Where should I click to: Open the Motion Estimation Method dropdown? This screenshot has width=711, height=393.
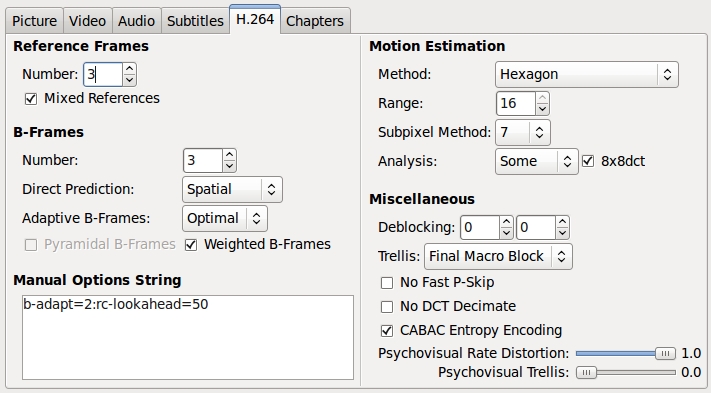click(x=587, y=74)
